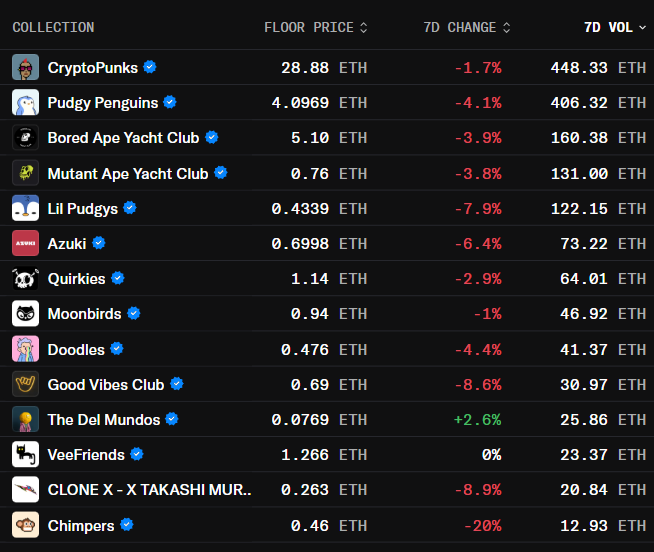Open the CryptoPunks collection thumbnail

click(x=25, y=67)
